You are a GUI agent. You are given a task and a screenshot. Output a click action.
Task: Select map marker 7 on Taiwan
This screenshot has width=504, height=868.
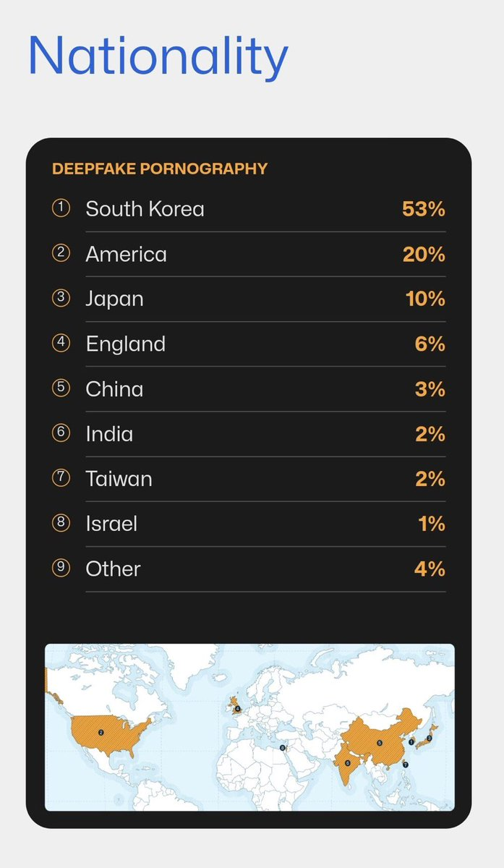405,765
